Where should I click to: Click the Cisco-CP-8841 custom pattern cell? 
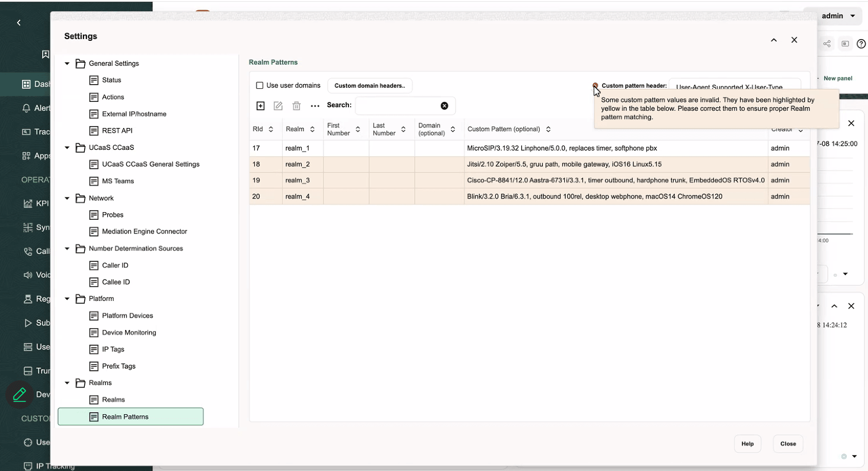coord(616,180)
